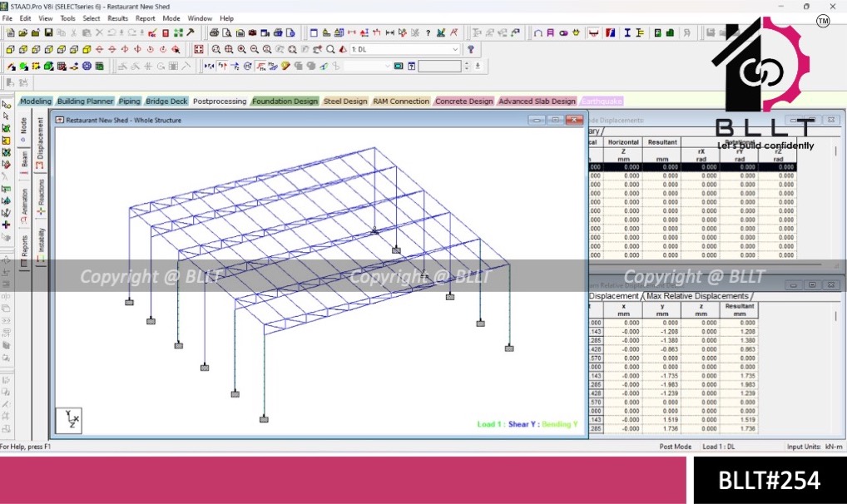Click the green cube icon in third toolbar row

[x=48, y=66]
